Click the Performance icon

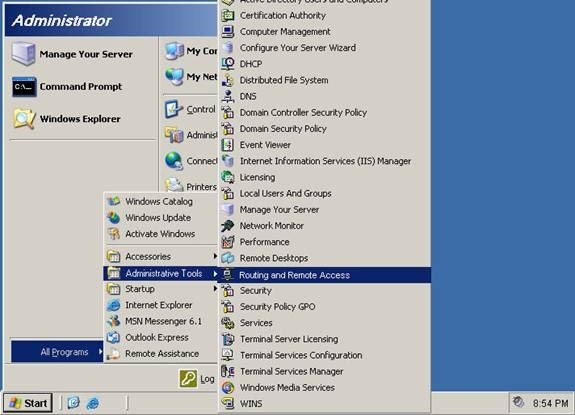click(x=228, y=242)
